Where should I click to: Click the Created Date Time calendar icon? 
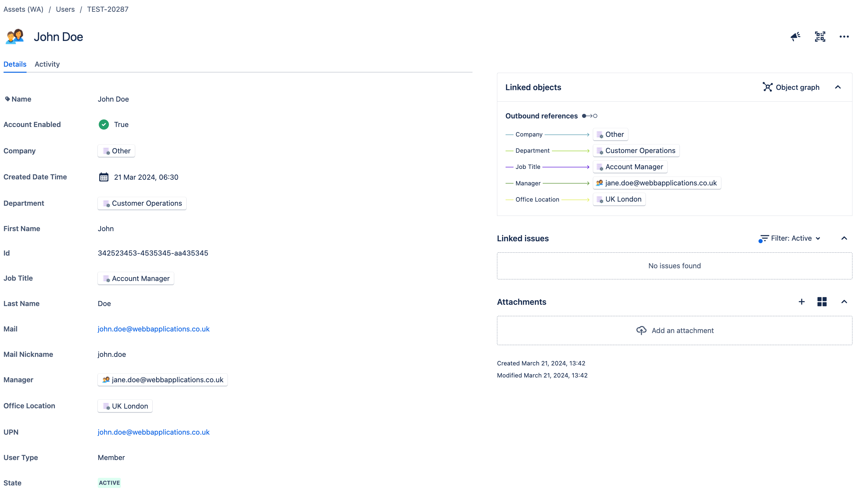pyautogui.click(x=104, y=177)
